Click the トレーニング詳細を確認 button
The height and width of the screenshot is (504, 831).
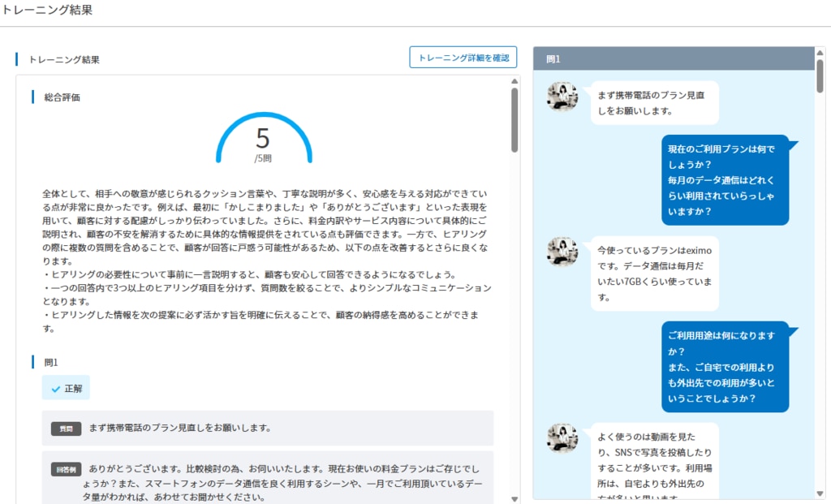click(x=463, y=58)
